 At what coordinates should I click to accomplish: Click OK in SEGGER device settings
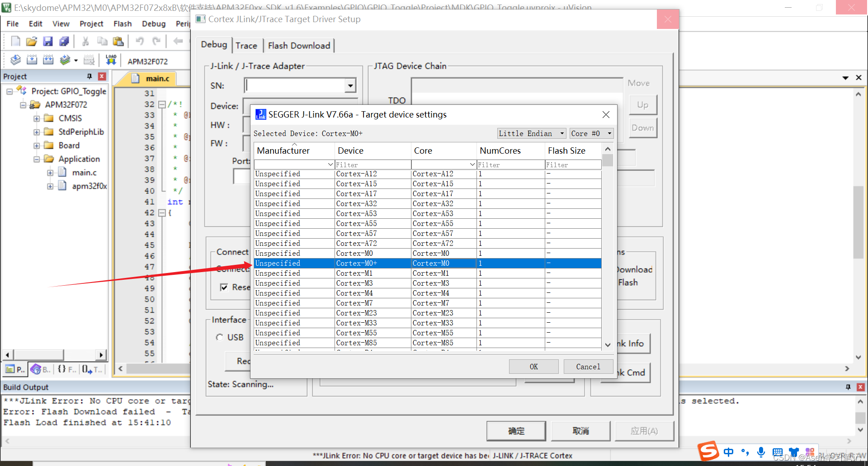533,367
